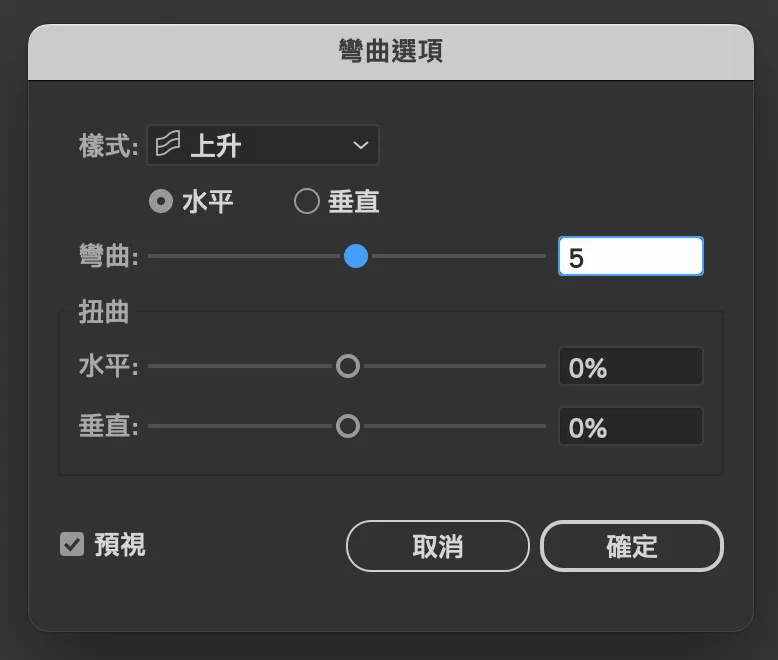778x660 pixels.
Task: Click the chevron arrow of the 樣式 dropdown
Action: click(x=361, y=145)
